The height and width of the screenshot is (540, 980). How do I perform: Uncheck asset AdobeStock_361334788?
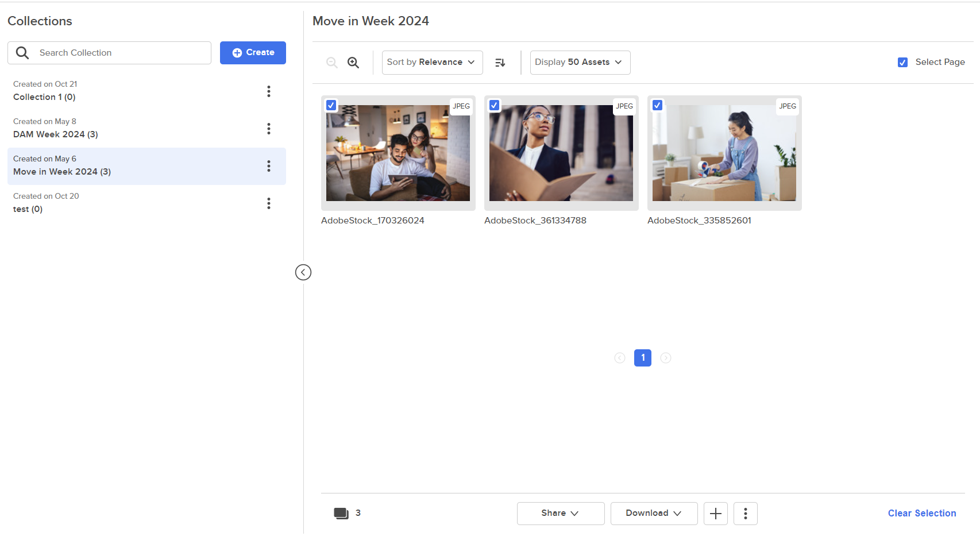coord(495,105)
